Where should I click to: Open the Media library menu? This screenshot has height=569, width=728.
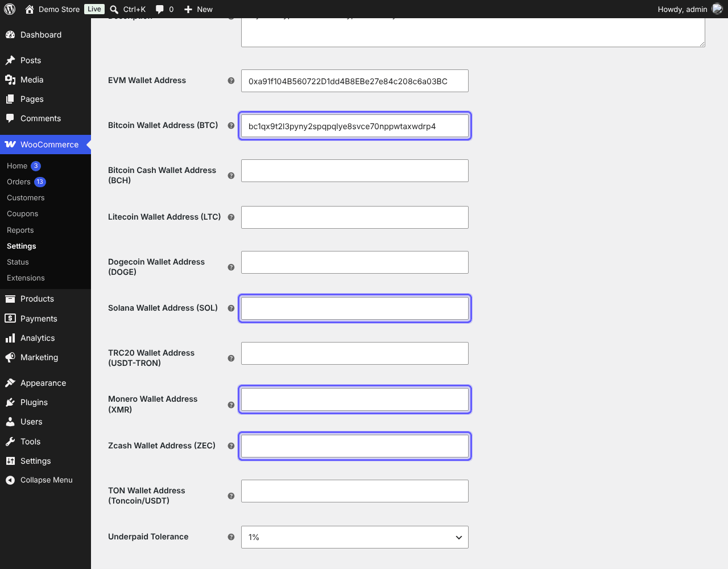pyautogui.click(x=45, y=80)
